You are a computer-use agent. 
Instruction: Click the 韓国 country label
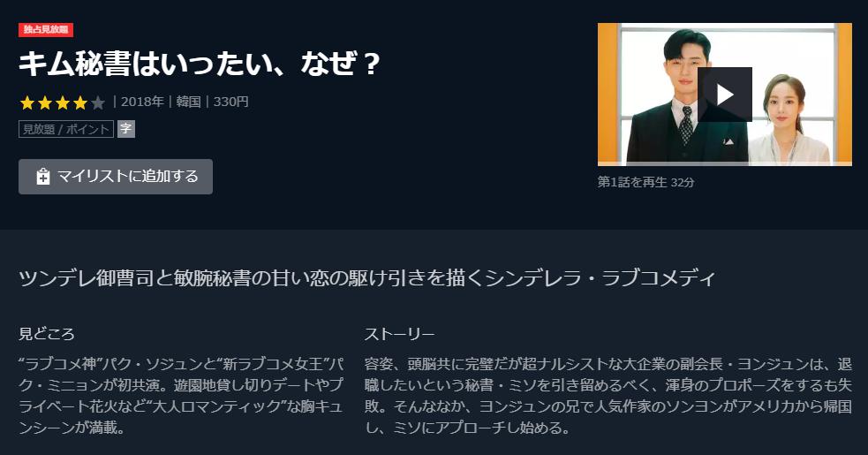point(188,102)
